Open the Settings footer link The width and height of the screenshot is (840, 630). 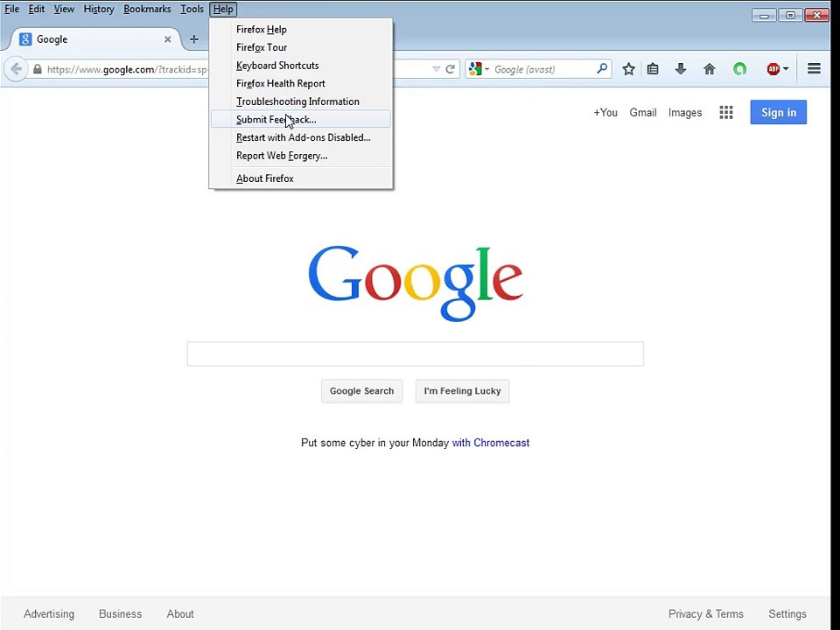pos(787,614)
